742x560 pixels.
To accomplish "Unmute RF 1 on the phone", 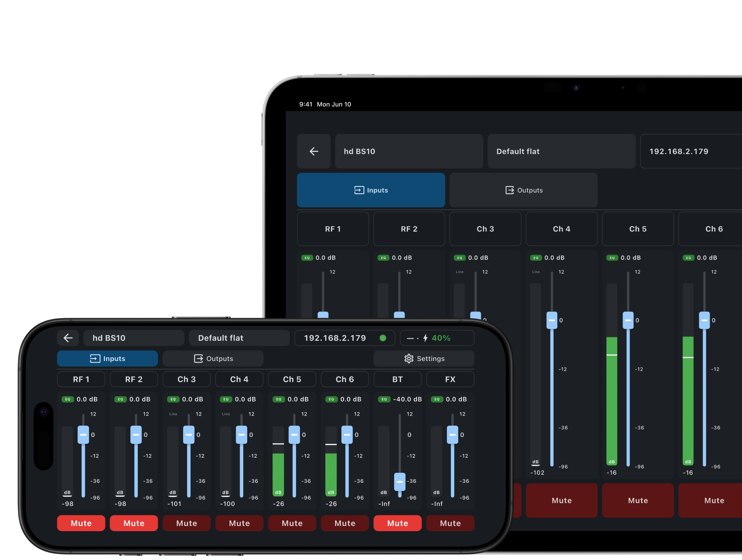I will tap(81, 523).
